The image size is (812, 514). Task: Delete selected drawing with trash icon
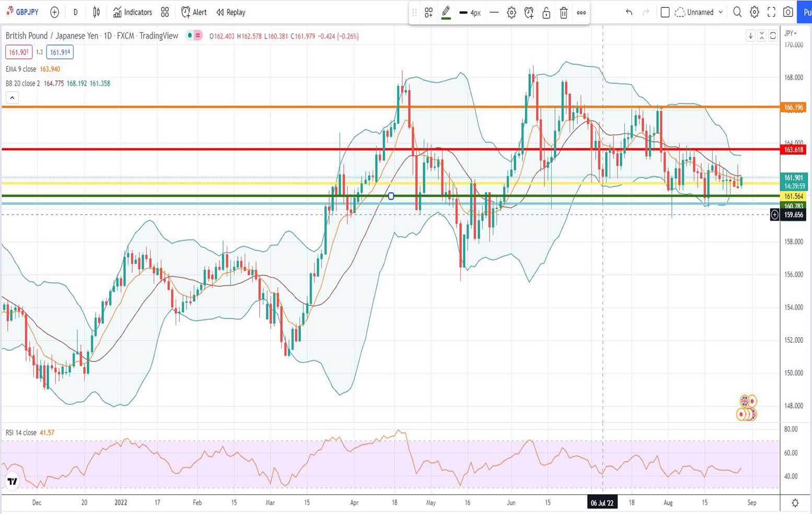[563, 13]
